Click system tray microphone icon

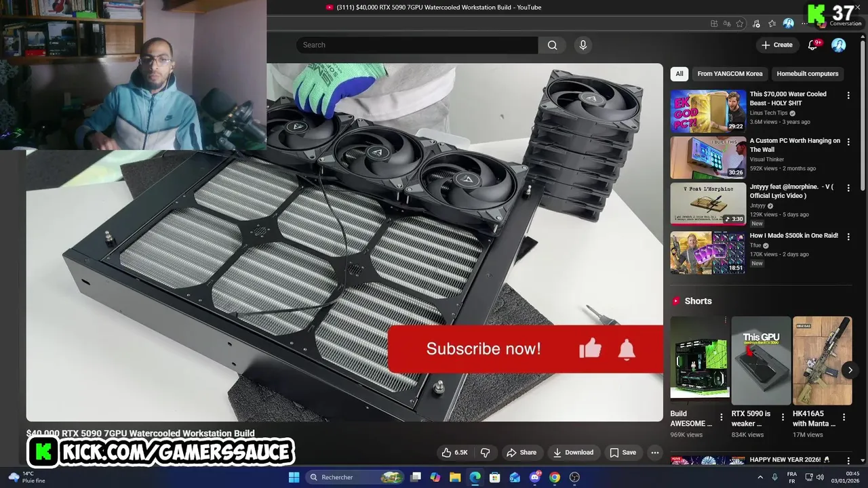pos(774,477)
